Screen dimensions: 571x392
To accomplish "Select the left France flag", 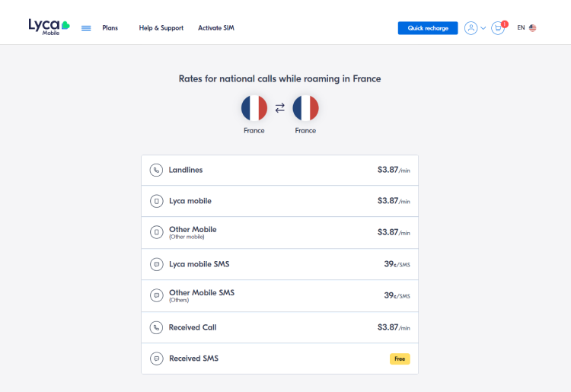I will pyautogui.click(x=254, y=108).
